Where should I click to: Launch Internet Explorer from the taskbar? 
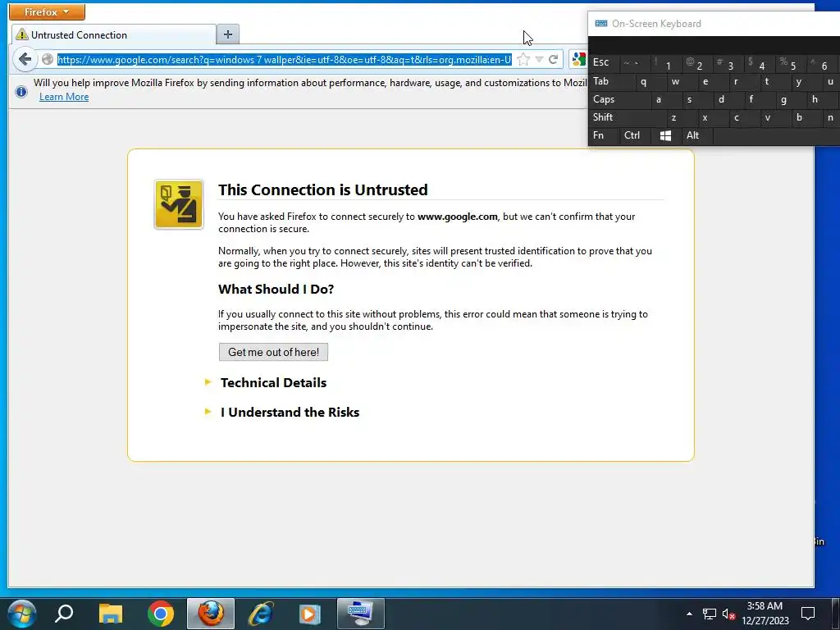[260, 614]
